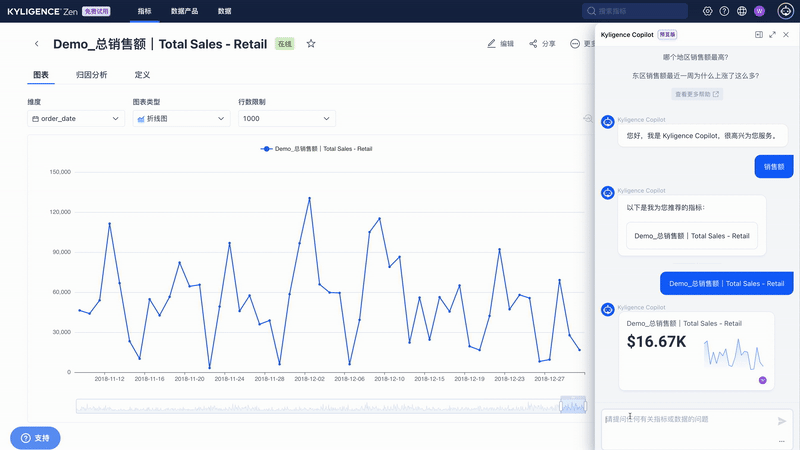Switch to the 图表 tab

41,75
